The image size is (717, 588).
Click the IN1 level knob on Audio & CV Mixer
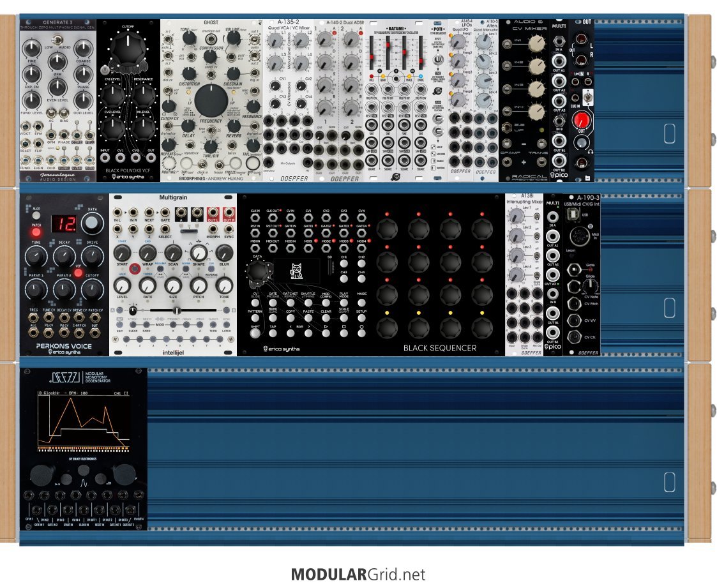(537, 44)
